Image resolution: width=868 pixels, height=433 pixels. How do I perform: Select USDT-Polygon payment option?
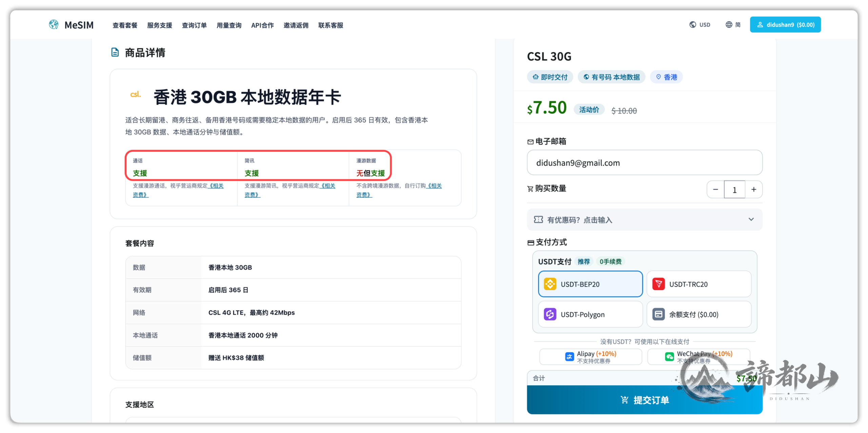pyautogui.click(x=590, y=314)
